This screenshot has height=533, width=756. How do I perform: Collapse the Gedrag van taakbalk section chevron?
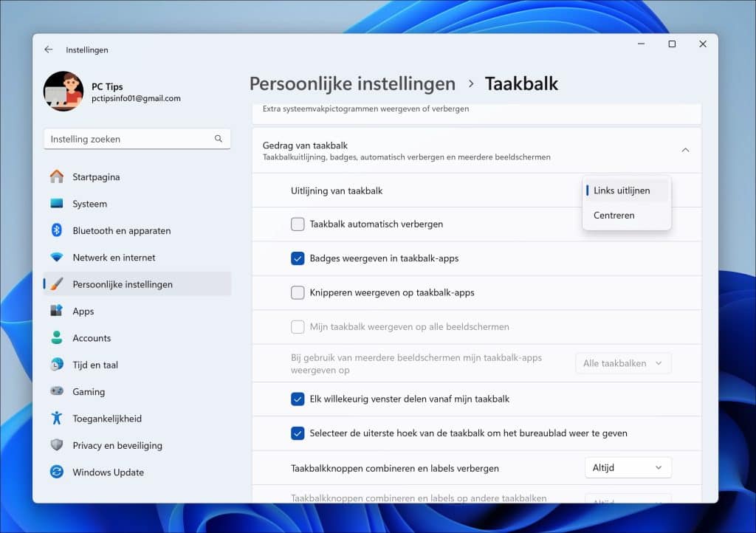click(685, 151)
